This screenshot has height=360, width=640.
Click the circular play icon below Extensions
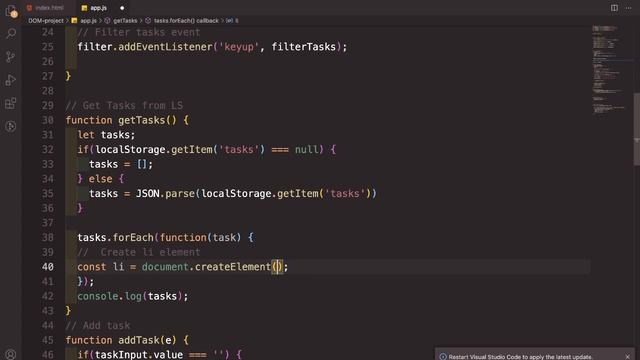(11, 127)
